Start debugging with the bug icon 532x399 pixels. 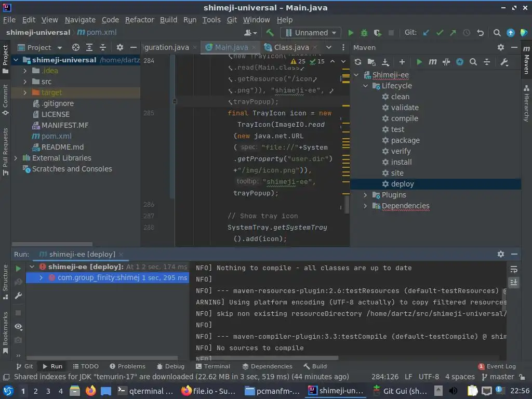364,33
